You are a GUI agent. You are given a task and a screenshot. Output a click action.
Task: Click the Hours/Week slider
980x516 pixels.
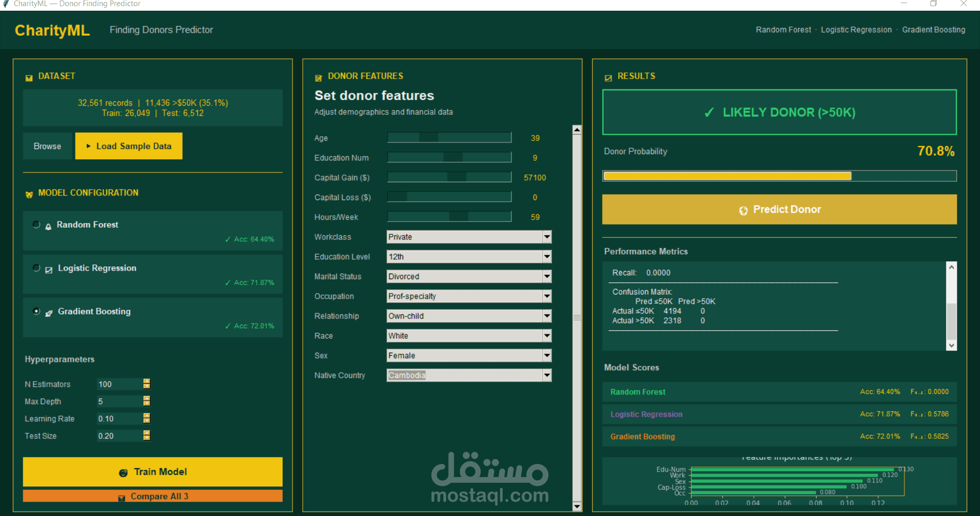(x=449, y=217)
